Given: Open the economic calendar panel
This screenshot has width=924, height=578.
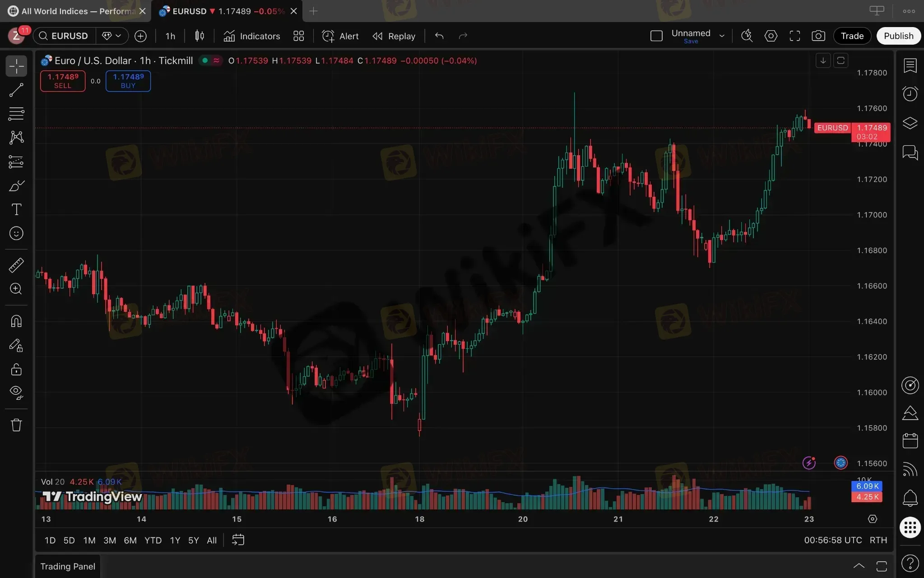Looking at the screenshot, I should [x=910, y=441].
